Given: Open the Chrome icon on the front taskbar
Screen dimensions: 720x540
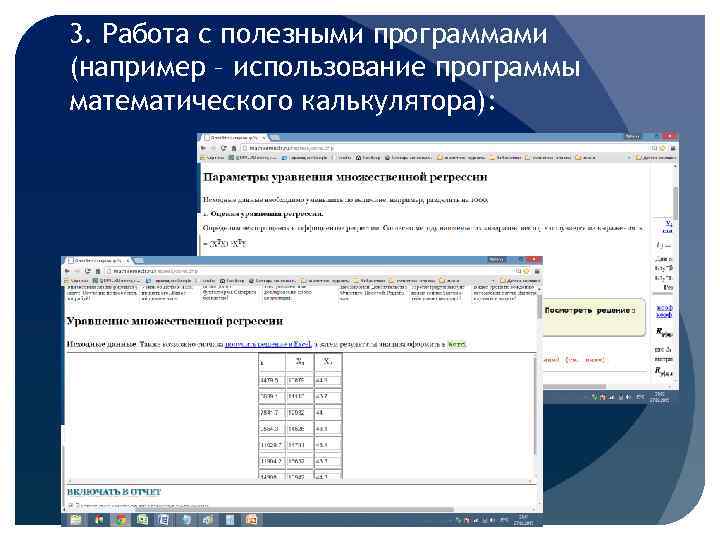Looking at the screenshot, I should click(x=121, y=520).
